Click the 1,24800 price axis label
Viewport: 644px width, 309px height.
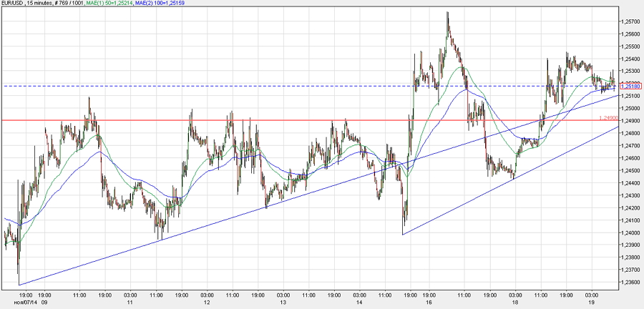click(631, 133)
